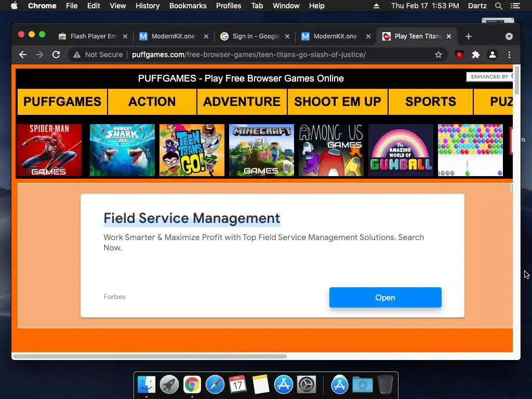Open the Downloads folder in the Dock
The image size is (532, 399).
(x=362, y=385)
